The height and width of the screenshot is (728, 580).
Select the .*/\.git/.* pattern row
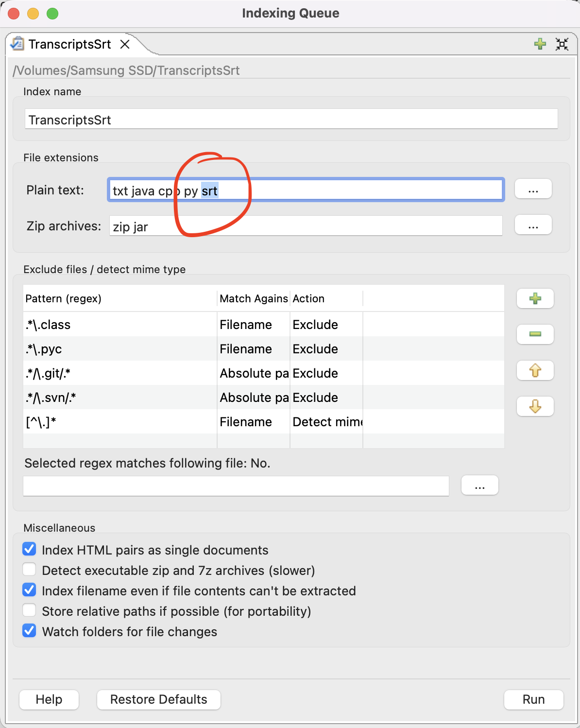[x=264, y=373]
